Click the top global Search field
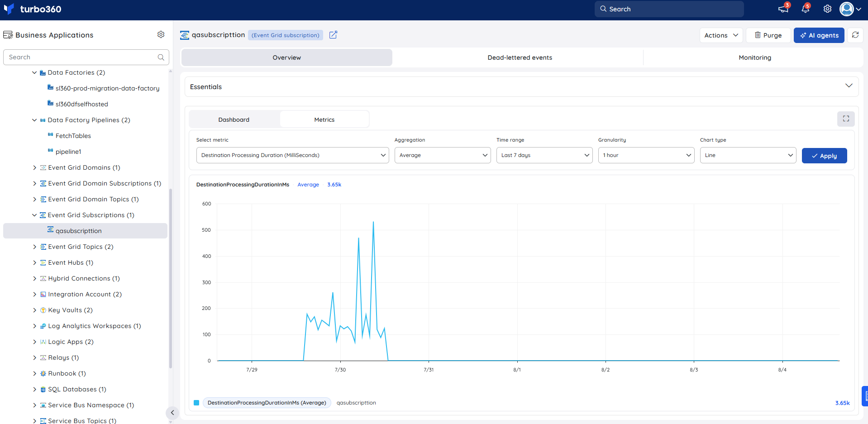 [669, 9]
